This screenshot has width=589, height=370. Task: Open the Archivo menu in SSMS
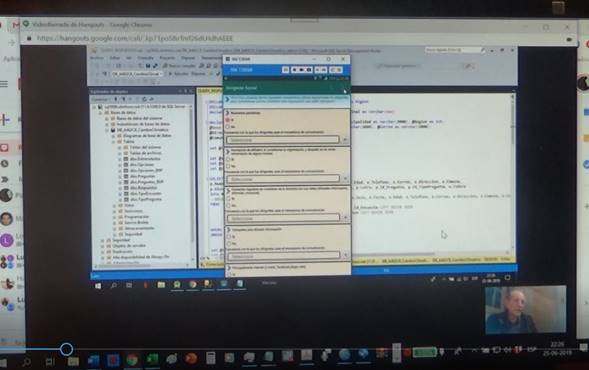coord(97,58)
